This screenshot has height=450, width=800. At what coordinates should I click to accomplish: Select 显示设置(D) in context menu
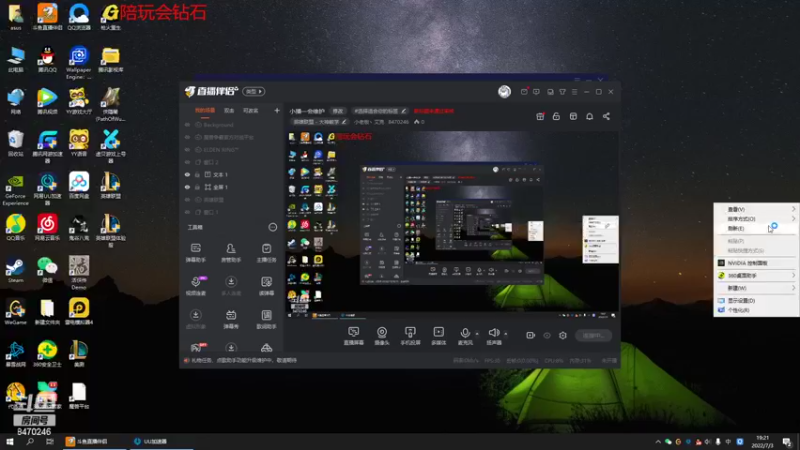(756, 301)
